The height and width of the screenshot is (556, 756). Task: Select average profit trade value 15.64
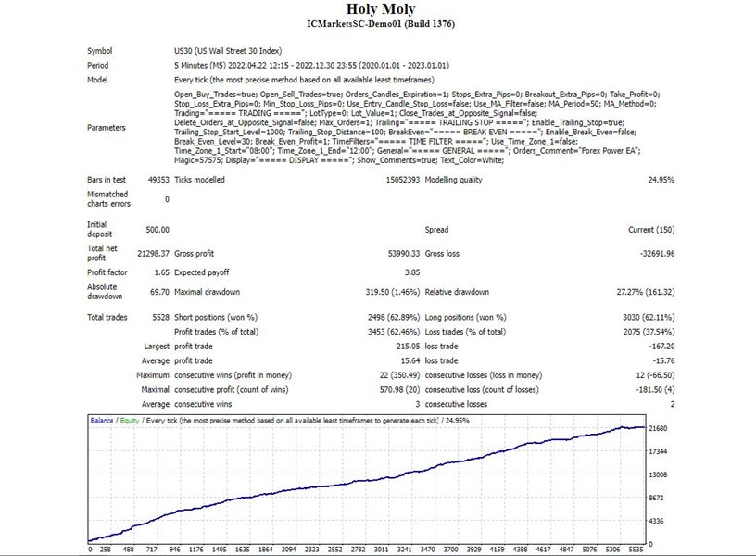coord(410,360)
